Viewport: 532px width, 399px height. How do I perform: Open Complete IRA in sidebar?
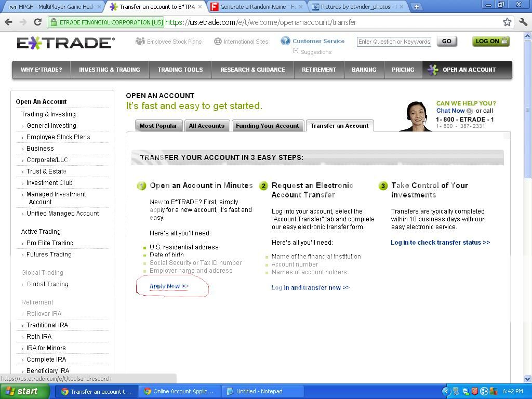(46, 360)
